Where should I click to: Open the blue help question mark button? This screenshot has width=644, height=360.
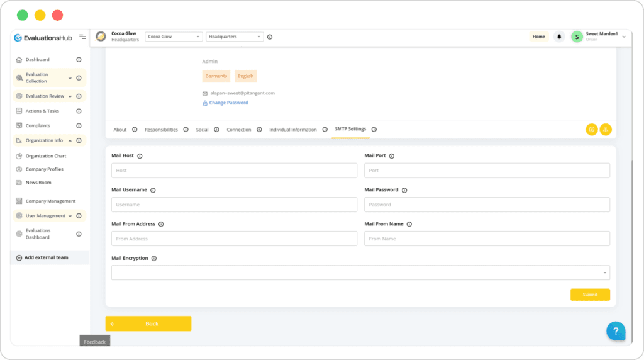click(x=616, y=331)
